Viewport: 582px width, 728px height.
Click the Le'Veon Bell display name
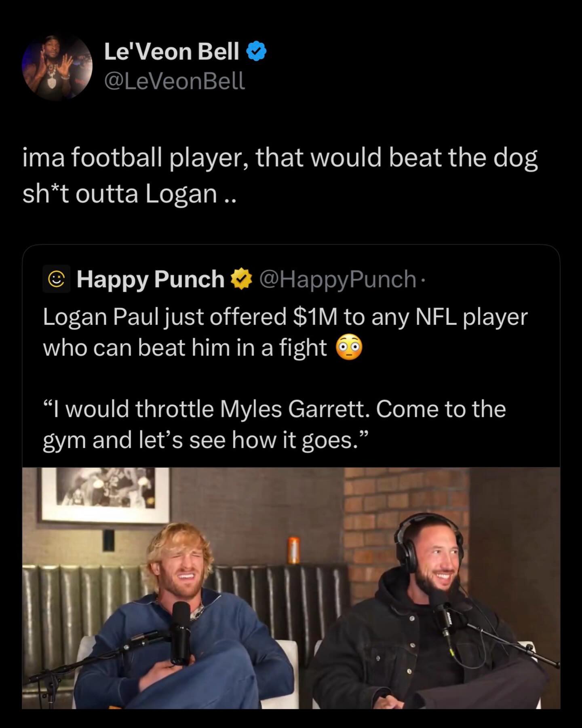pos(171,52)
